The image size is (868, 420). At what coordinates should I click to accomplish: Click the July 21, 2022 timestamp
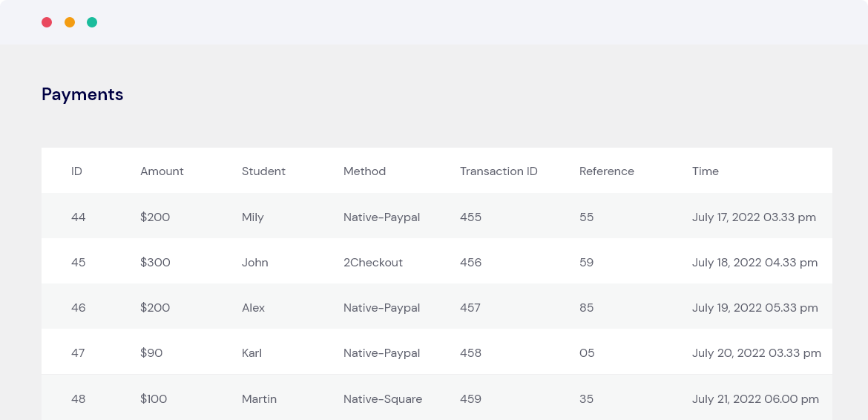click(x=755, y=399)
